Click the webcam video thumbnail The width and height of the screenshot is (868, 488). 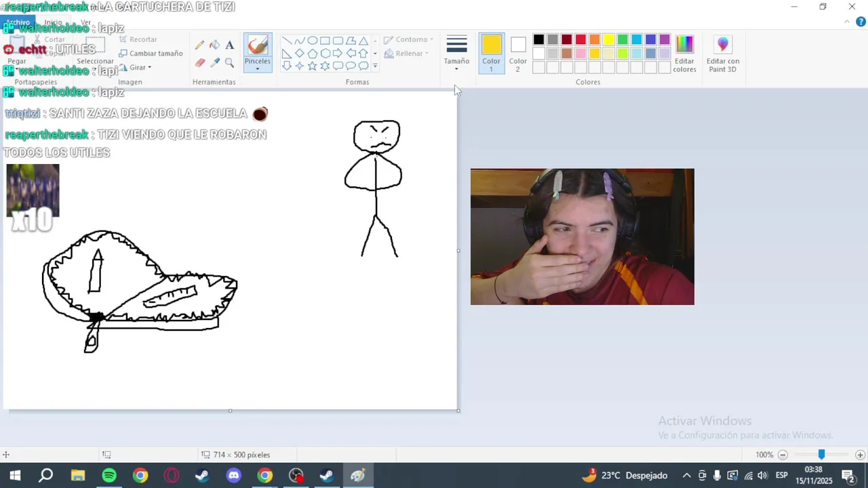583,237
